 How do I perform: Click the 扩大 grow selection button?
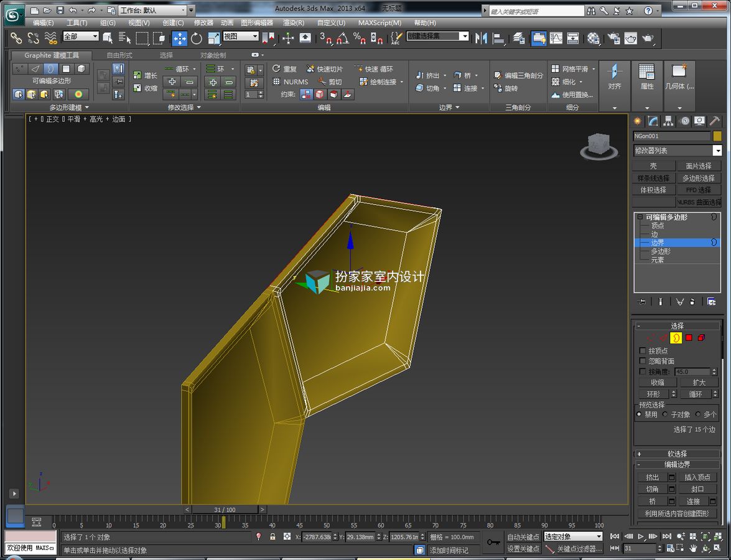coord(699,382)
